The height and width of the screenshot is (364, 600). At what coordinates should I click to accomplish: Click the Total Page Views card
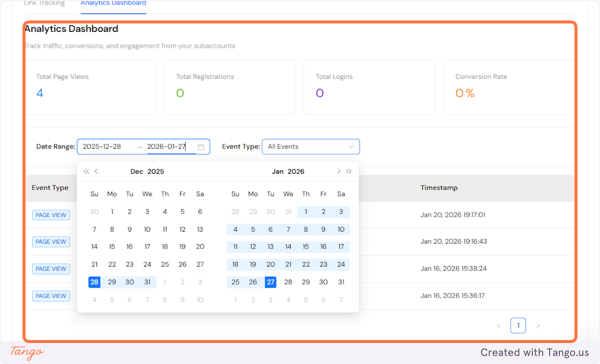click(x=90, y=87)
